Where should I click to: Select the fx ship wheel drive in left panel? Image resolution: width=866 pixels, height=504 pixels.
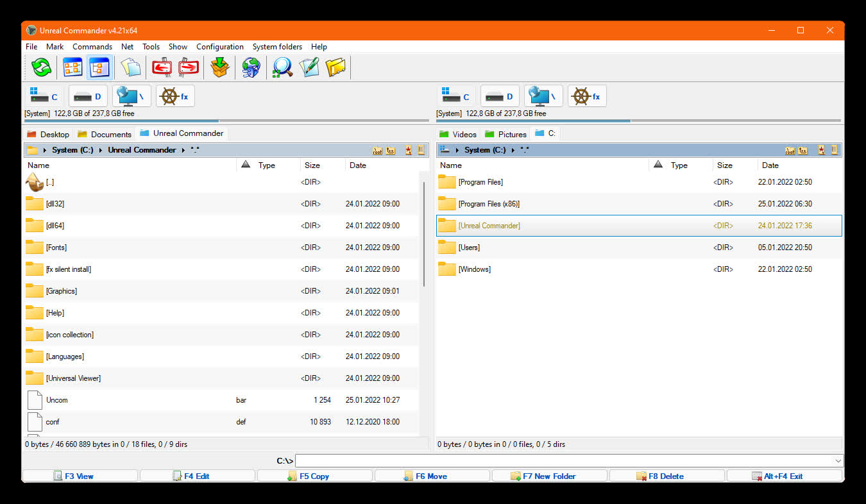tap(175, 97)
